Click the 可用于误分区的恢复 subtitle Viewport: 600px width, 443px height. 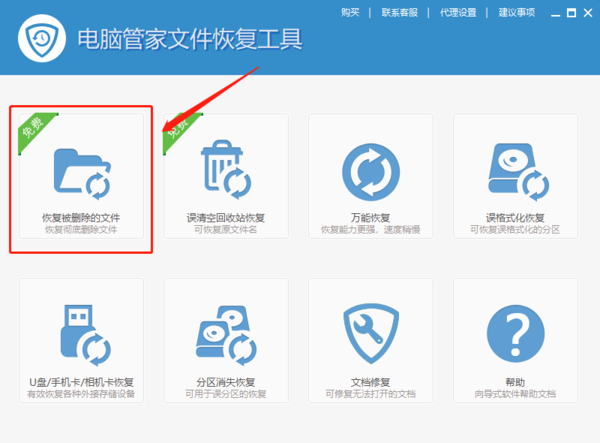click(226, 394)
